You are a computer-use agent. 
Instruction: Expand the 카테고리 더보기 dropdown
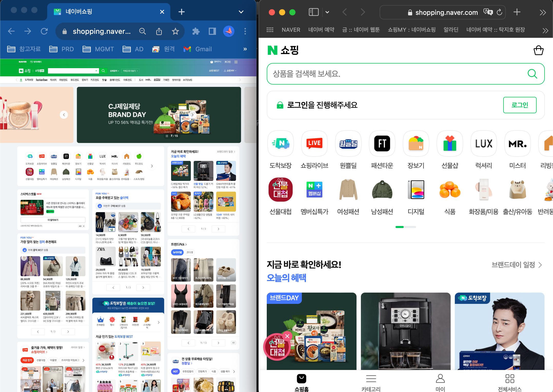point(130,71)
